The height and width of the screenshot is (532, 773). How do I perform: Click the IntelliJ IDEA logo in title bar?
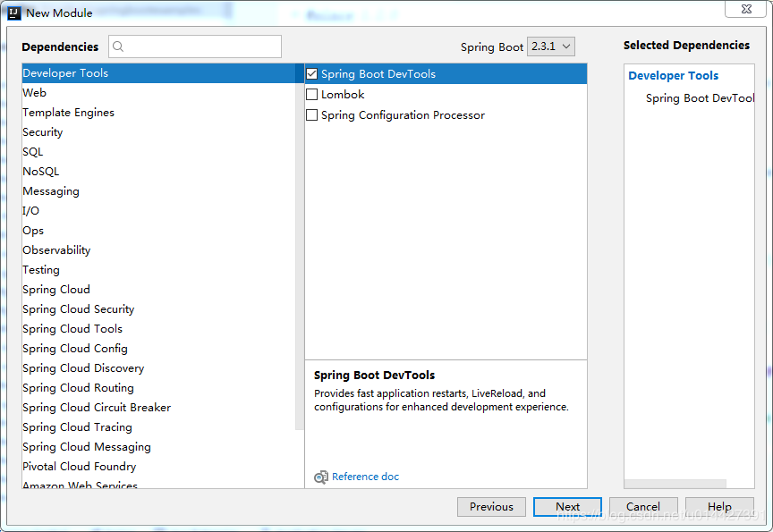(14, 13)
